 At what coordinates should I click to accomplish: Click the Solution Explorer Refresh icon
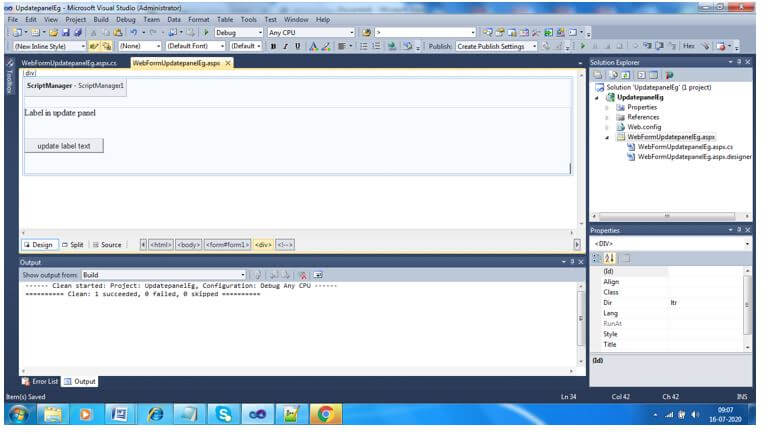(626, 75)
